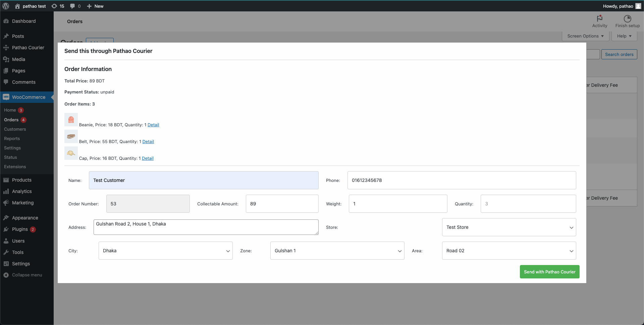Expand the Screen Options panel
This screenshot has width=644, height=325.
[585, 36]
